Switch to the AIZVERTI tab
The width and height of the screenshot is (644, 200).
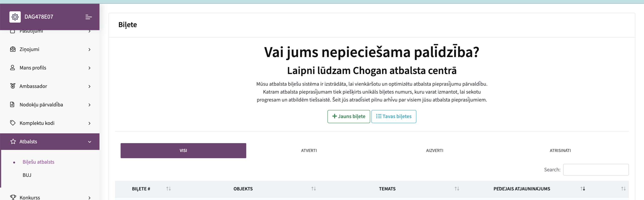click(434, 150)
